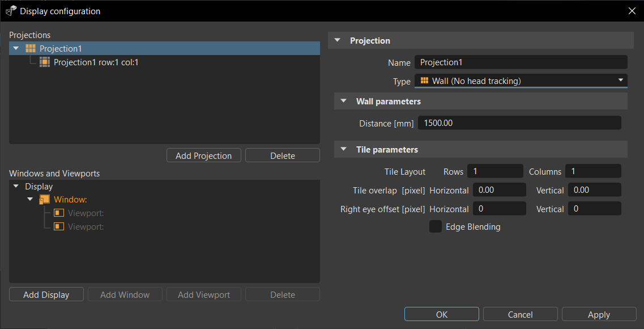Click the tile icon beside Projection1 row:1 col:1
This screenshot has height=329, width=644.
(x=44, y=62)
